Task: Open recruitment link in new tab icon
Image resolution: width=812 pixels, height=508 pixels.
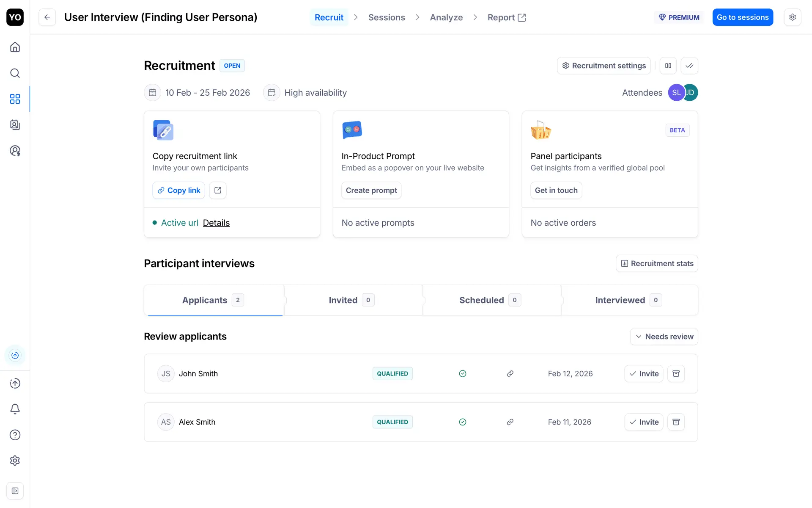Action: pyautogui.click(x=218, y=190)
